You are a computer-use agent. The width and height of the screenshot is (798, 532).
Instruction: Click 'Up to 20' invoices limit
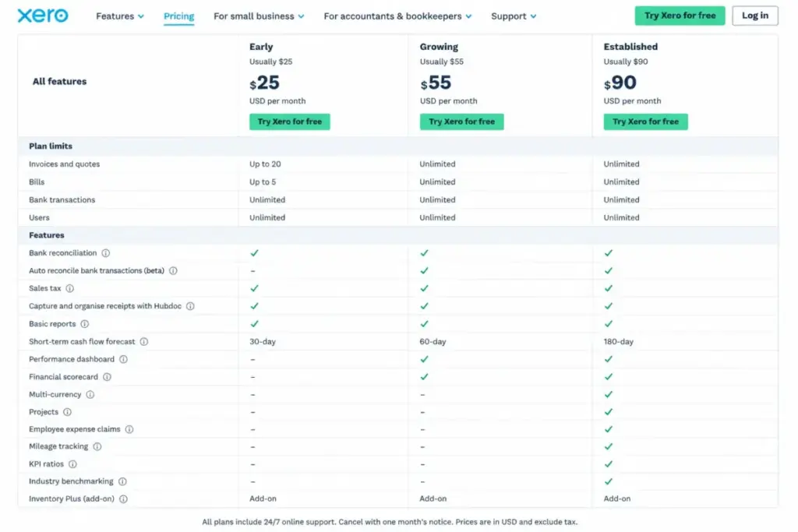265,164
